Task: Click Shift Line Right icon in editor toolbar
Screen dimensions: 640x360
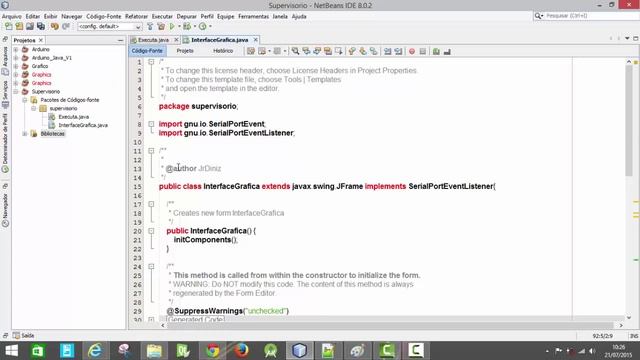Action: click(x=398, y=51)
